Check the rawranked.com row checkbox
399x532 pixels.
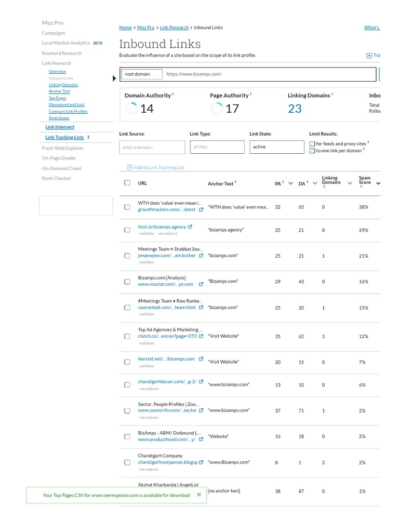point(127,308)
